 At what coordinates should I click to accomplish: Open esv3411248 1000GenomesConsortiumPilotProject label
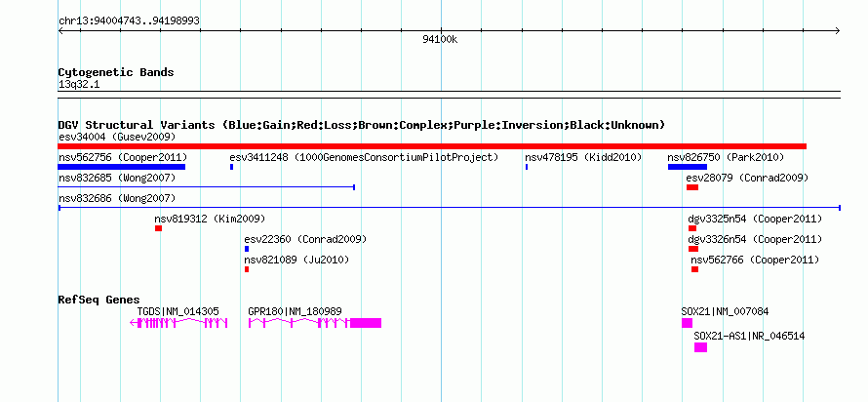[364, 157]
